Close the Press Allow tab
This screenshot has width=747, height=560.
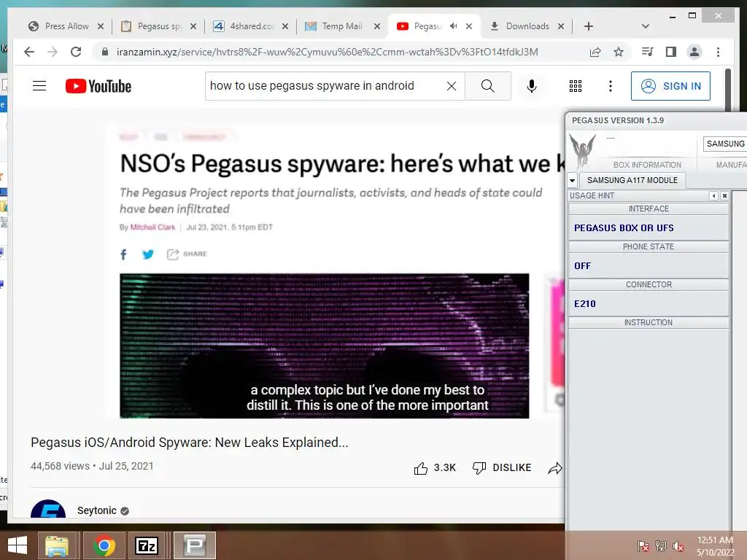[101, 26]
